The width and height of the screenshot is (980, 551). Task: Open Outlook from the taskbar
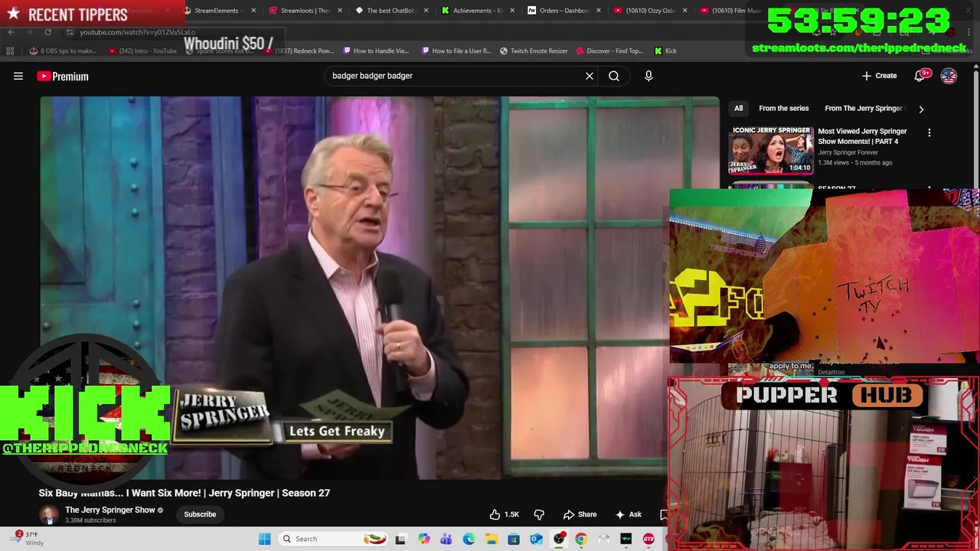tap(536, 539)
